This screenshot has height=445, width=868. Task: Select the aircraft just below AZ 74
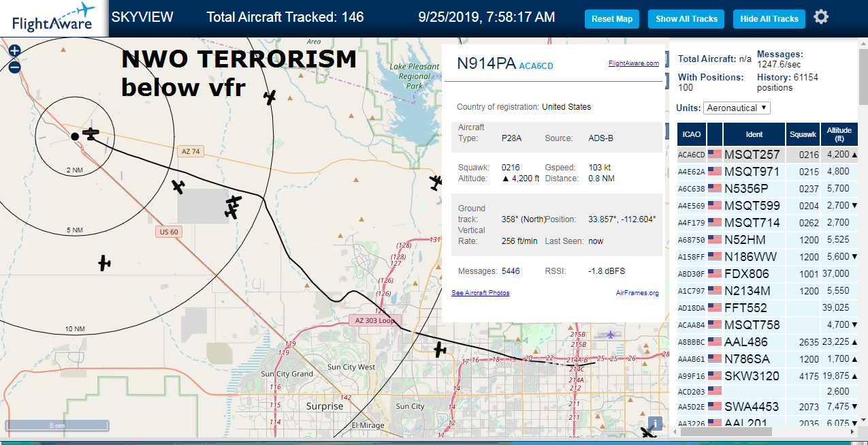pos(178,186)
